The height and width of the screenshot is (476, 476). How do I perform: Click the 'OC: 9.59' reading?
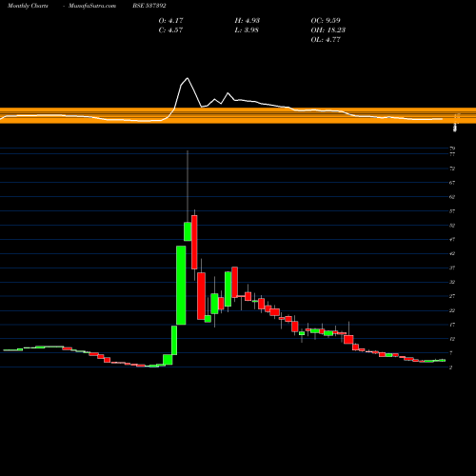[x=326, y=21]
